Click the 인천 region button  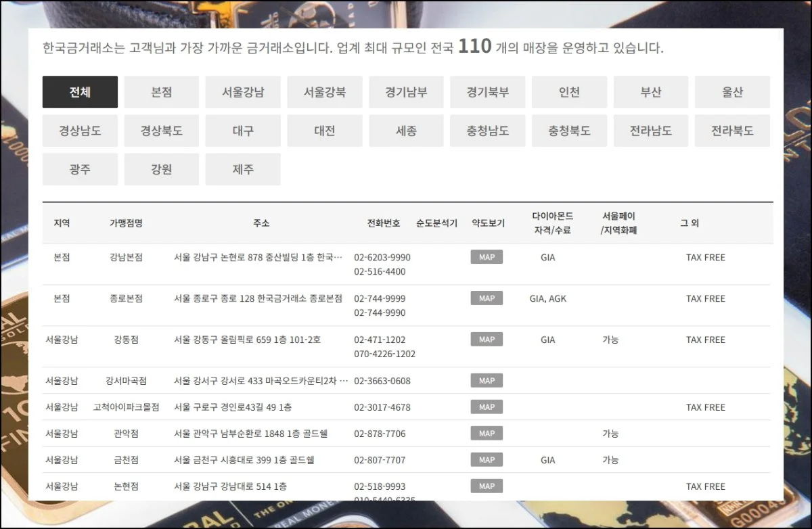569,92
